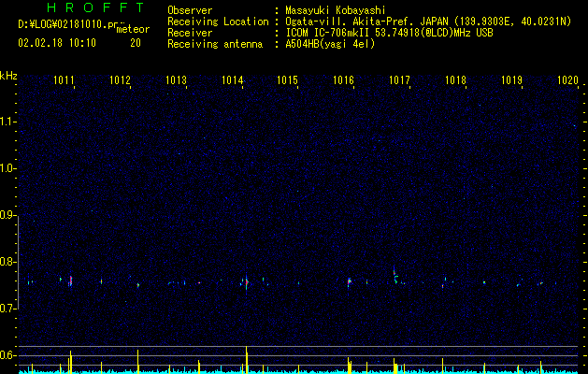Click the A504HB(yagi 4el) antenna text
Screen dimensions: 588x374
coord(330,44)
